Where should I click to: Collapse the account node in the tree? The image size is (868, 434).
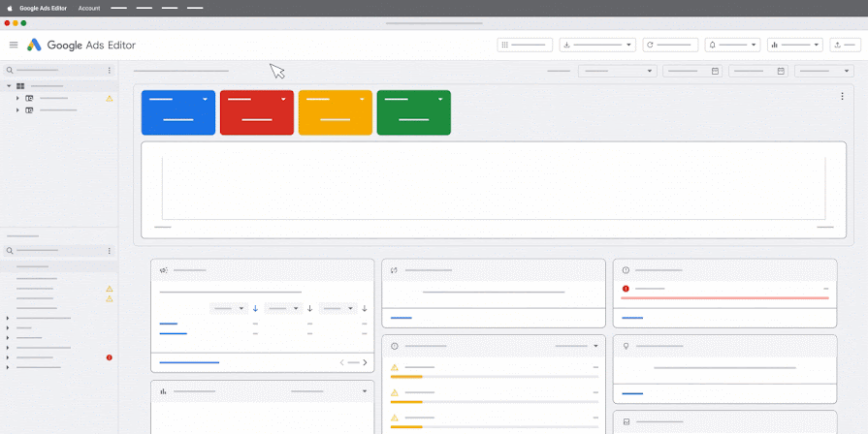click(x=9, y=86)
